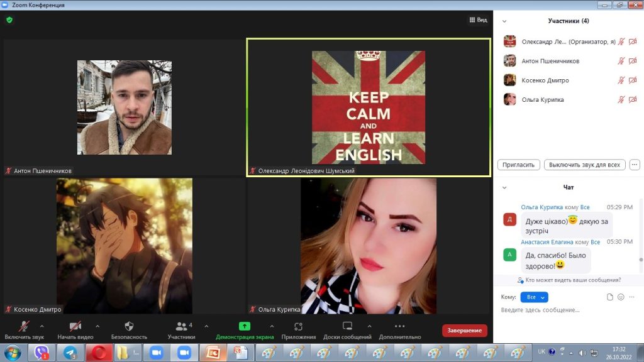Click the volume icon in system tray
Screen dimensions: 644x362
click(582, 353)
